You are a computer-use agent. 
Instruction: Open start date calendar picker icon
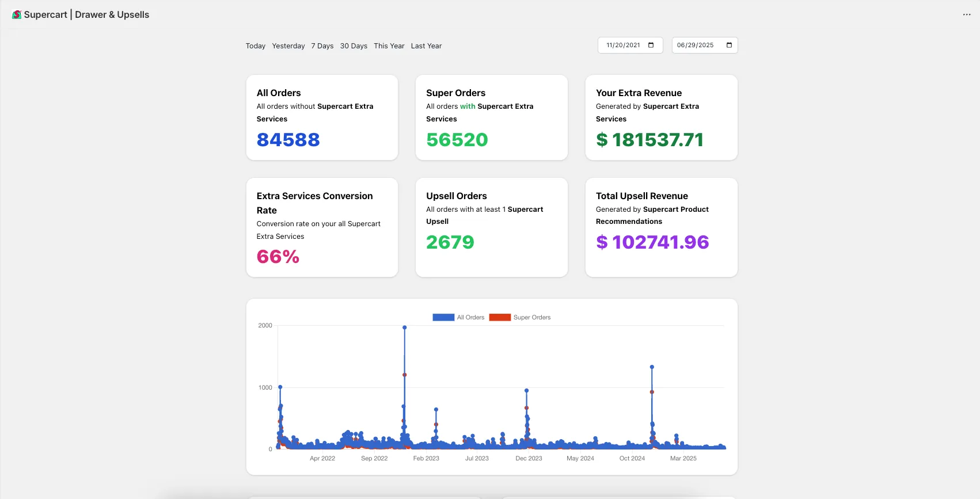(651, 45)
